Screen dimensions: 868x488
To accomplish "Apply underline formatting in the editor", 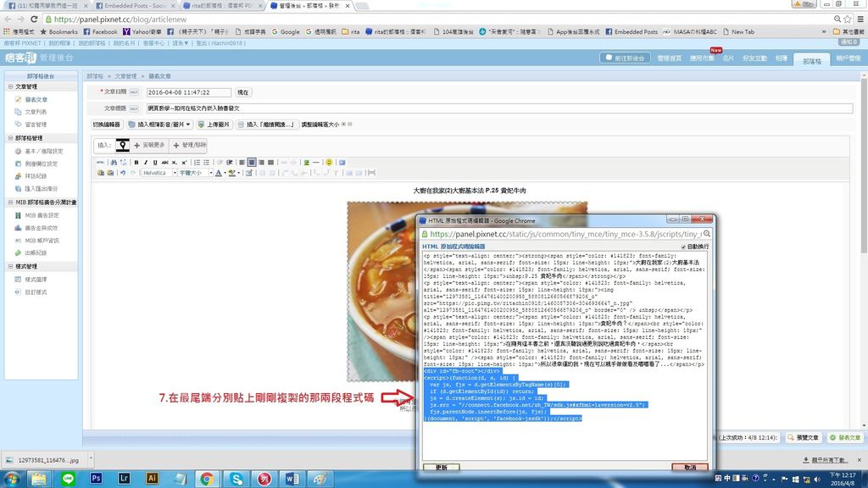I will (x=155, y=162).
